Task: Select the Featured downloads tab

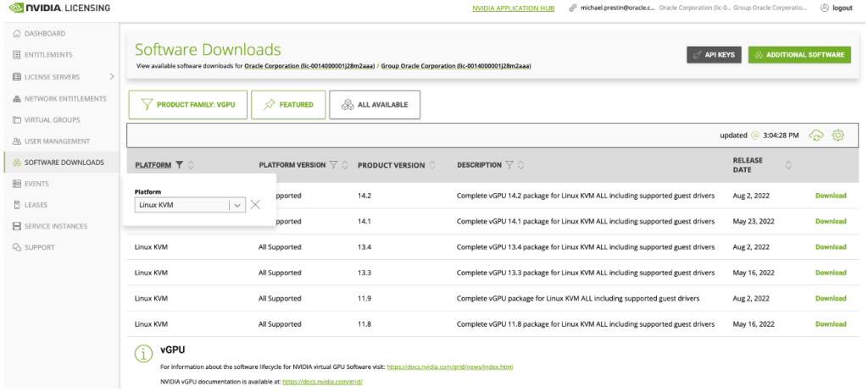Action: click(288, 104)
